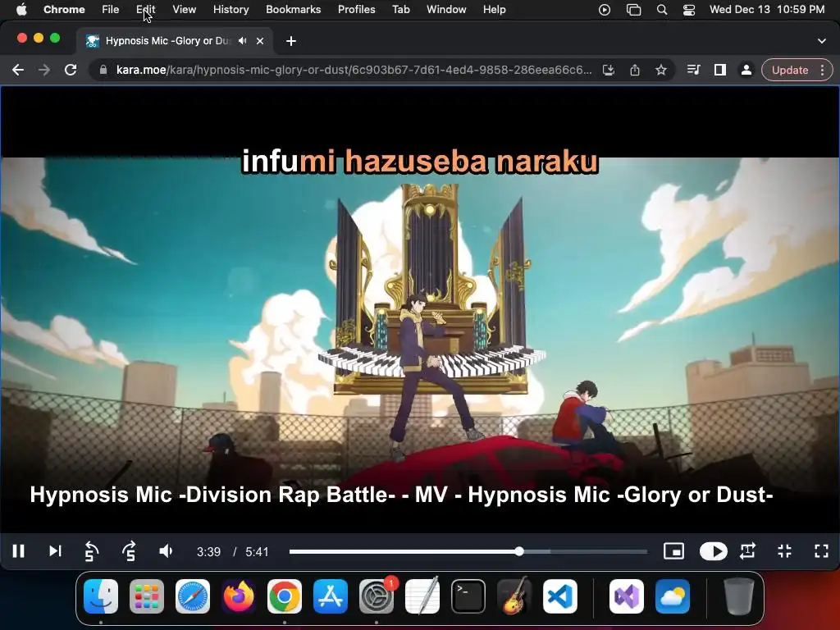Open the History menu
840x630 pixels.
(x=231, y=10)
